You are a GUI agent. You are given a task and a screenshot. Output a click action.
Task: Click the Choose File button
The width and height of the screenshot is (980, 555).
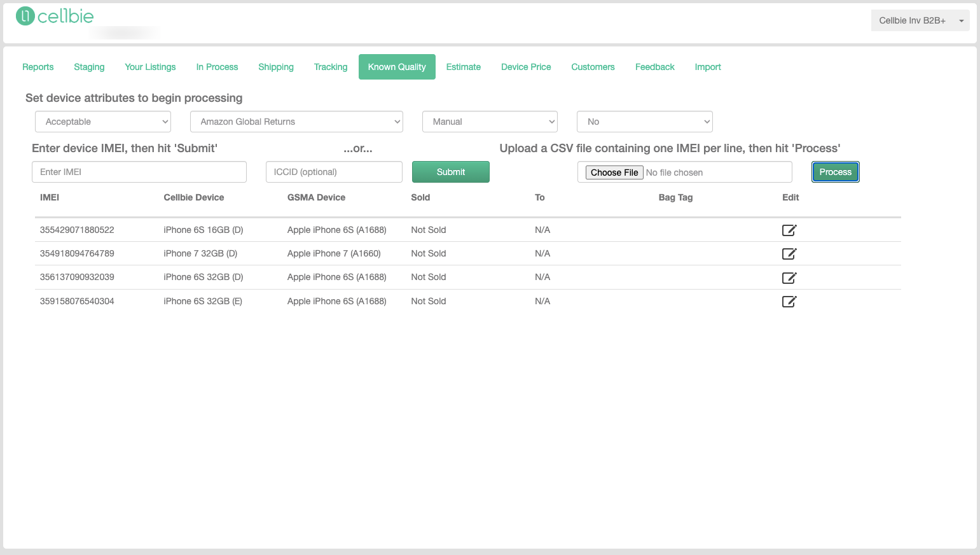pyautogui.click(x=614, y=172)
